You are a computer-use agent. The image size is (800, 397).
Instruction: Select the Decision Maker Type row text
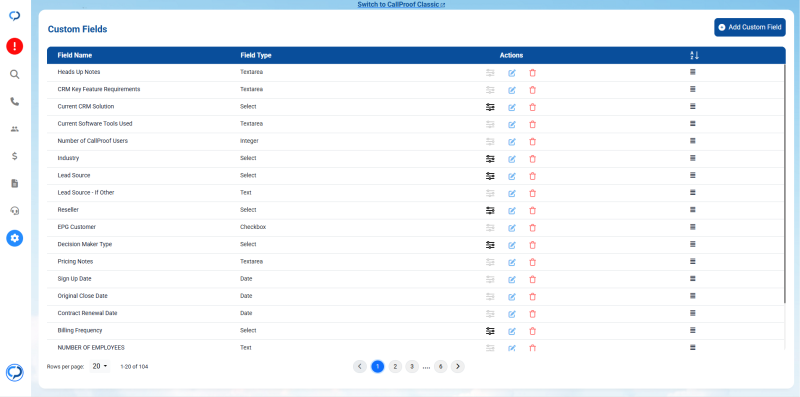point(85,244)
